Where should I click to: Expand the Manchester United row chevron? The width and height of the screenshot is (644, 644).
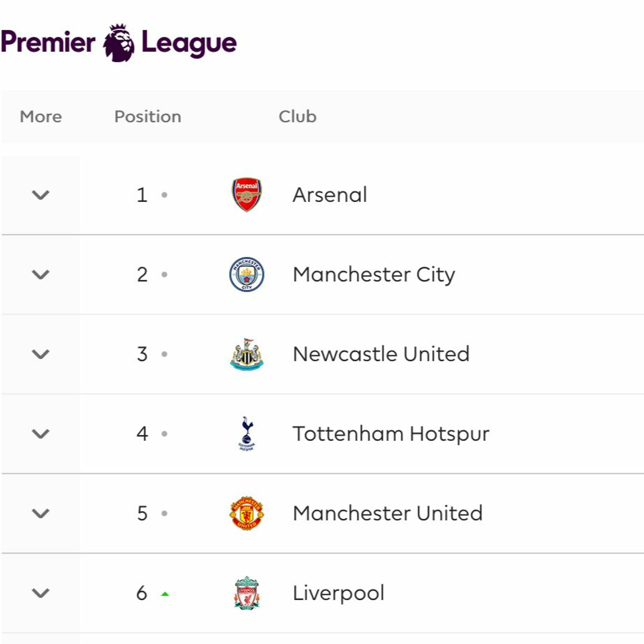tap(40, 513)
